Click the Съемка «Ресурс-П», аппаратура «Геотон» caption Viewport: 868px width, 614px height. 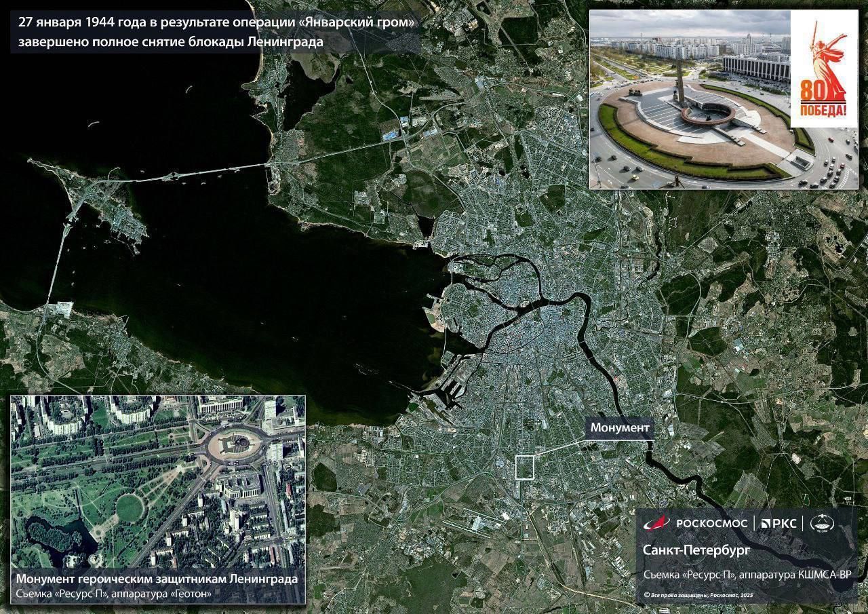pyautogui.click(x=114, y=594)
